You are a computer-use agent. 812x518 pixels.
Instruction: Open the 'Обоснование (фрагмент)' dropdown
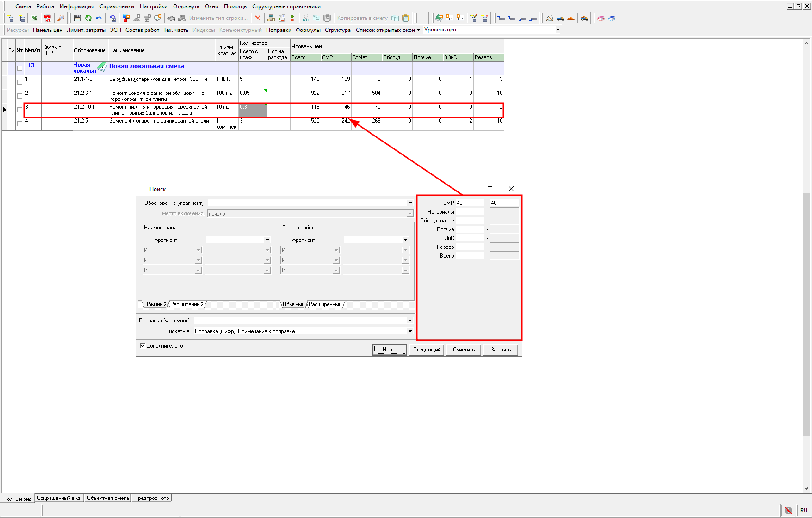click(410, 203)
